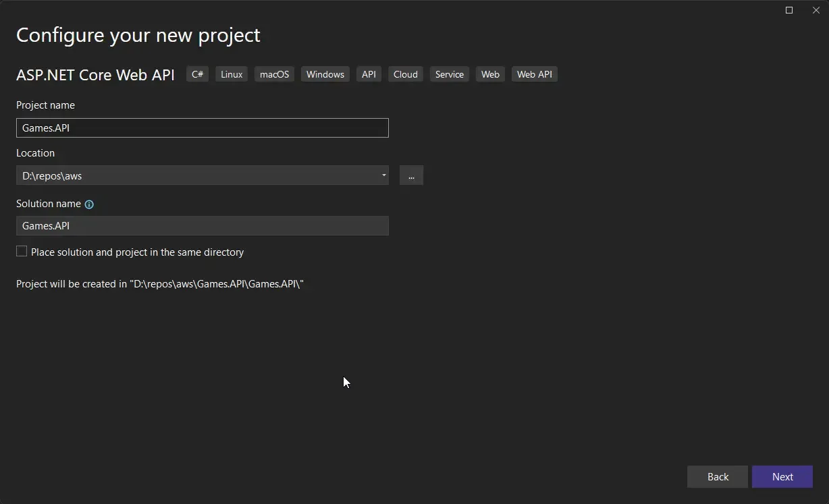Select the Windows platform tag

(x=325, y=74)
